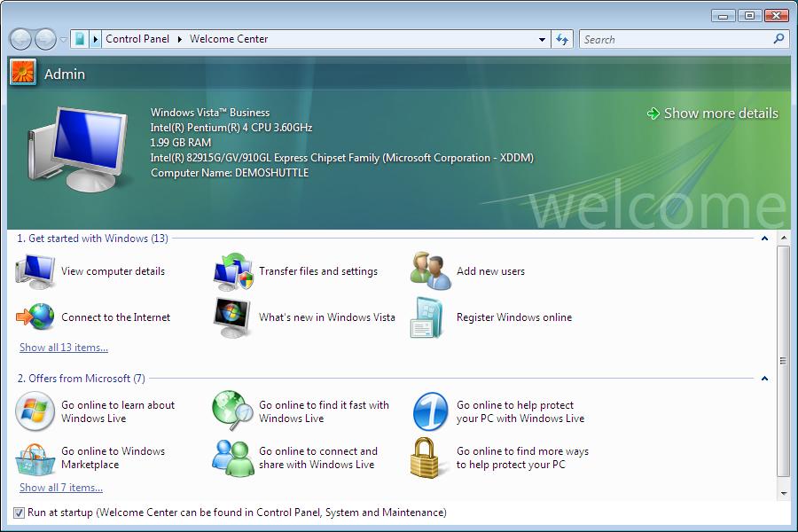Screen dimensions: 798x532
Task: Maximize the Welcome Center window
Action: 749,16
